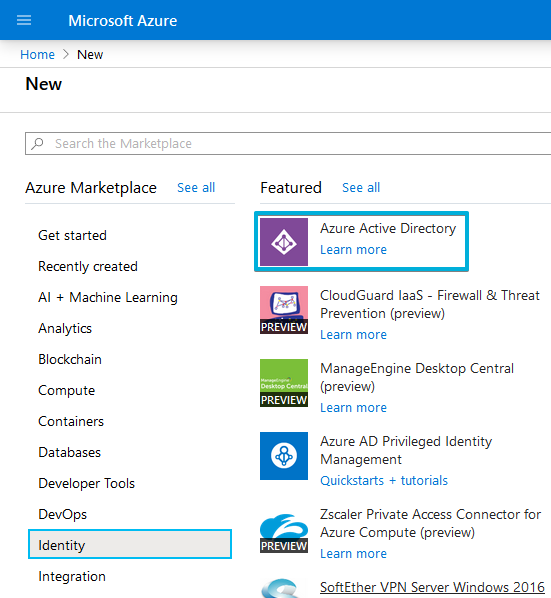
Task: Select the Analytics category
Action: point(65,328)
